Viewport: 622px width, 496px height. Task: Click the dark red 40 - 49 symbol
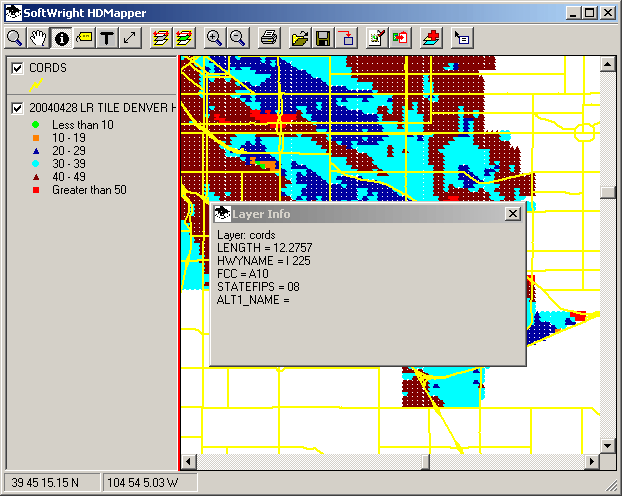coord(36,177)
